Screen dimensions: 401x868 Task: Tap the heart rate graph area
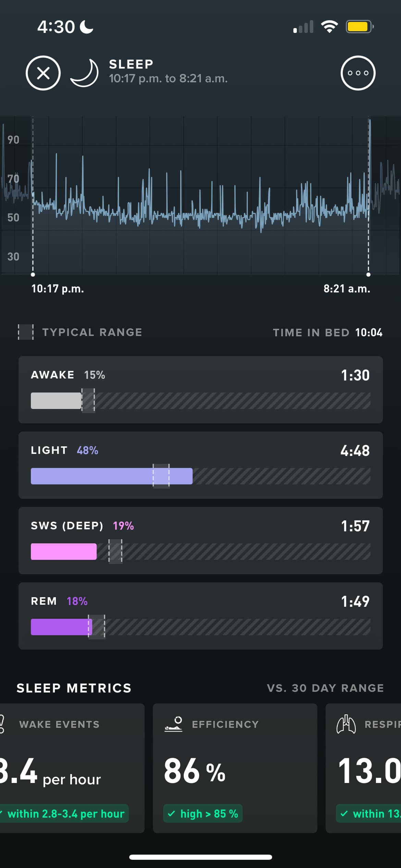pyautogui.click(x=200, y=195)
